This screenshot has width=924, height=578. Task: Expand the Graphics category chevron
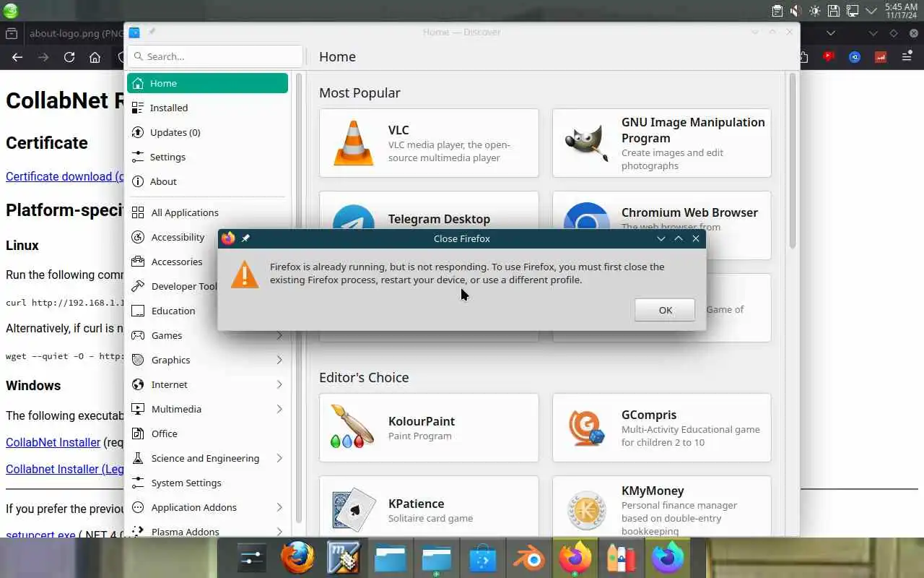279,360
